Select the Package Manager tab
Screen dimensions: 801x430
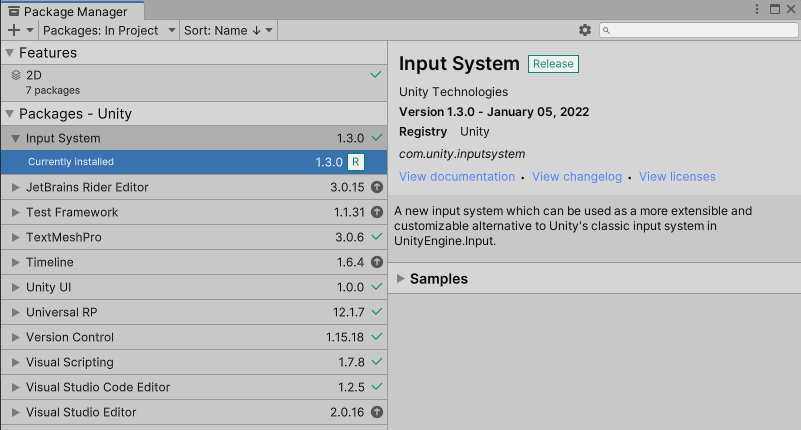pos(72,11)
